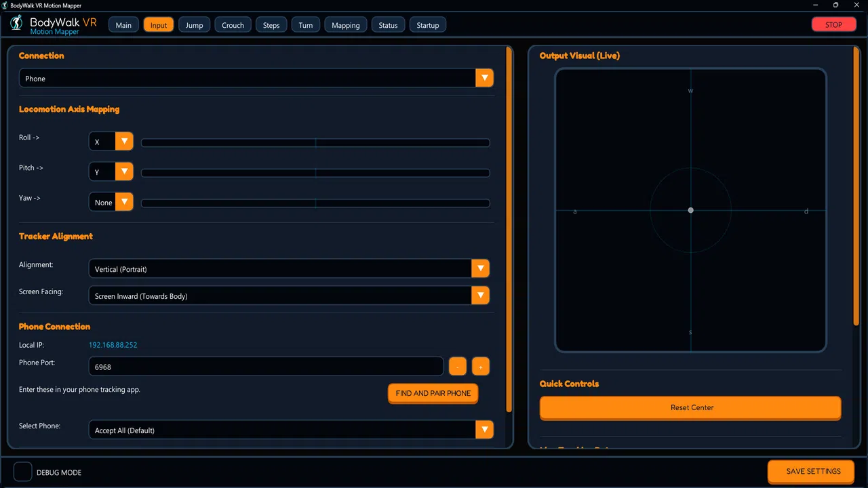
Task: Close the BodyWalk window
Action: pos(856,5)
